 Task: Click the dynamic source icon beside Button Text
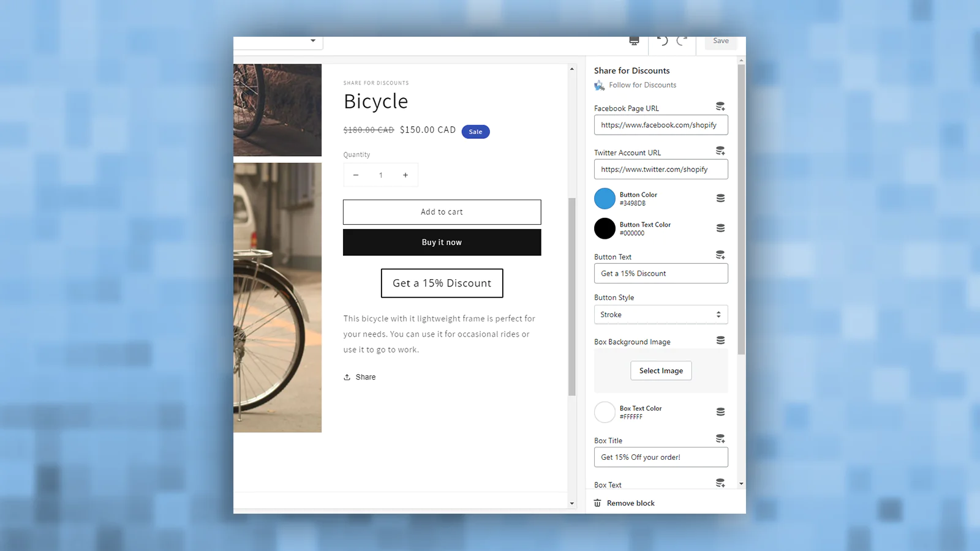tap(720, 255)
